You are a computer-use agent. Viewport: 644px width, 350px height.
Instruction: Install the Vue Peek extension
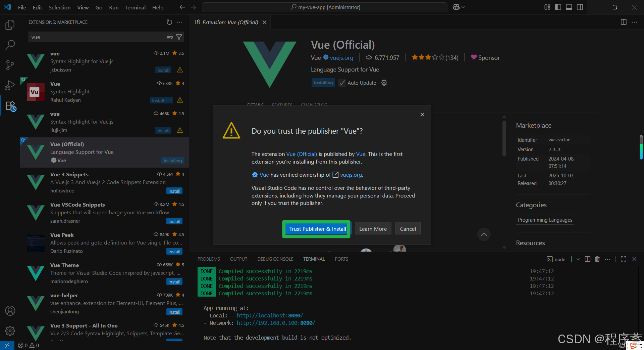point(174,251)
